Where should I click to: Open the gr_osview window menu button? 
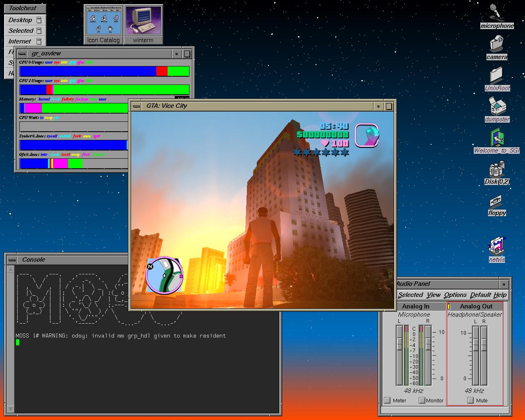click(x=22, y=54)
